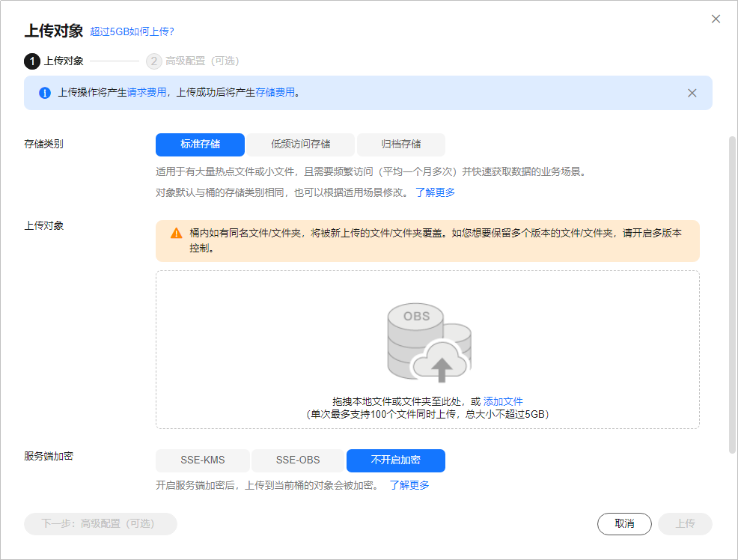This screenshot has height=560, width=738.
Task: Open 超过5GB如何上传? help link
Action: pyautogui.click(x=132, y=31)
